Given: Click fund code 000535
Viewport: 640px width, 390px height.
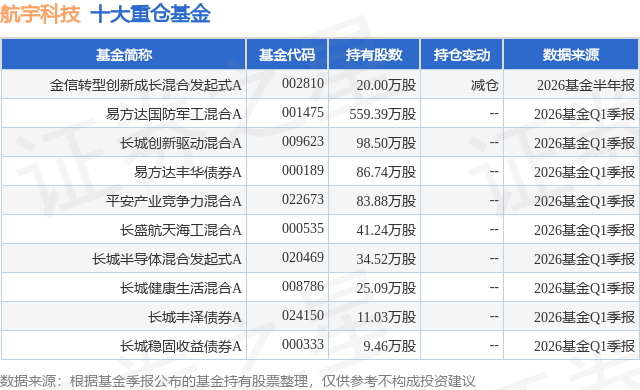Looking at the screenshot, I should 302,228.
